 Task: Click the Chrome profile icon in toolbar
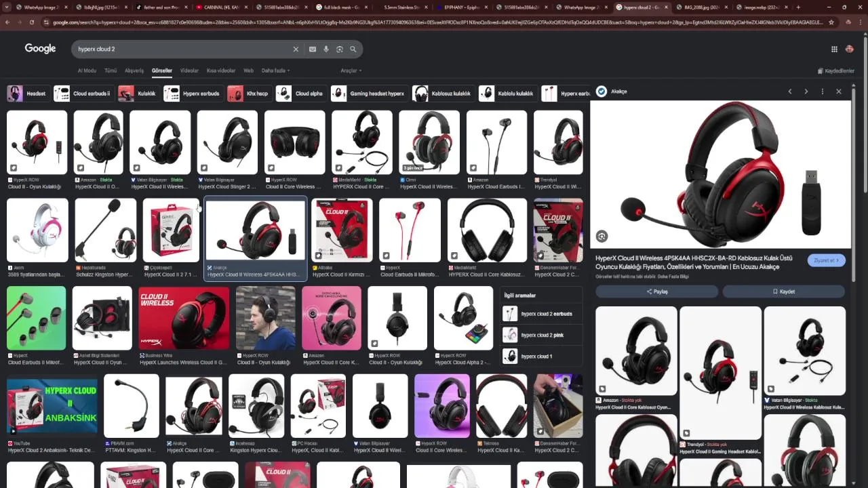click(850, 22)
